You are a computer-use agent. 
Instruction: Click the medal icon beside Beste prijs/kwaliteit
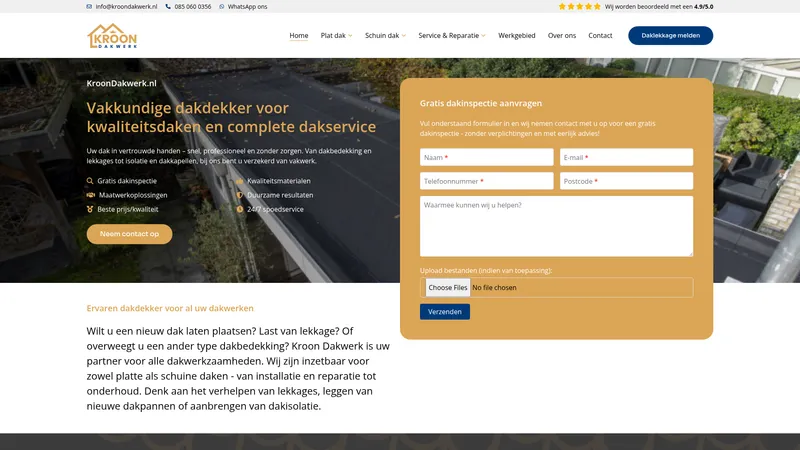(90, 209)
